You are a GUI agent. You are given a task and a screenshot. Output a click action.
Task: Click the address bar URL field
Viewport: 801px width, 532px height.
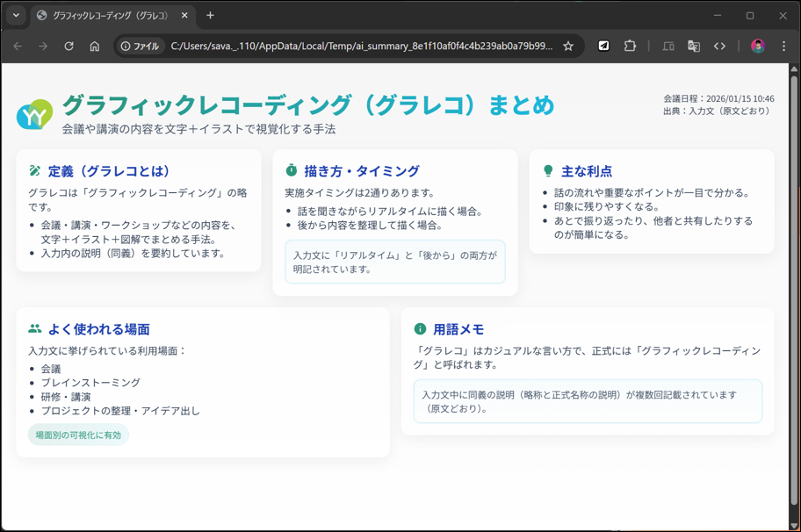point(362,46)
